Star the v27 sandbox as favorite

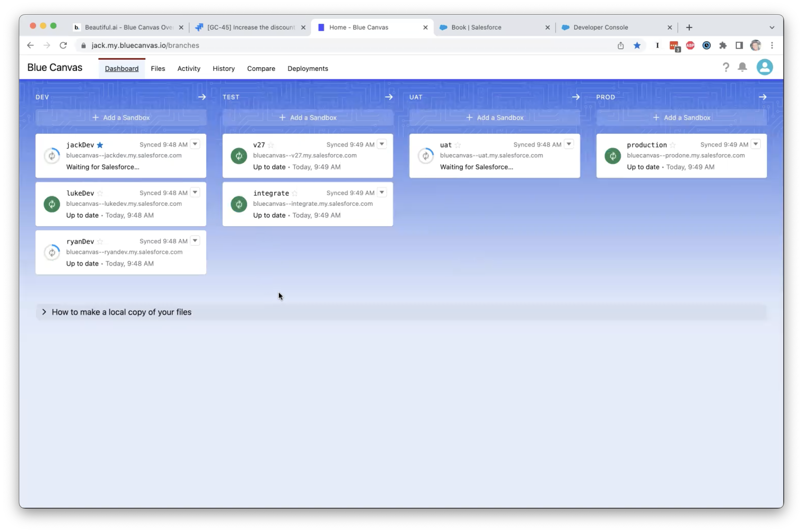(271, 145)
